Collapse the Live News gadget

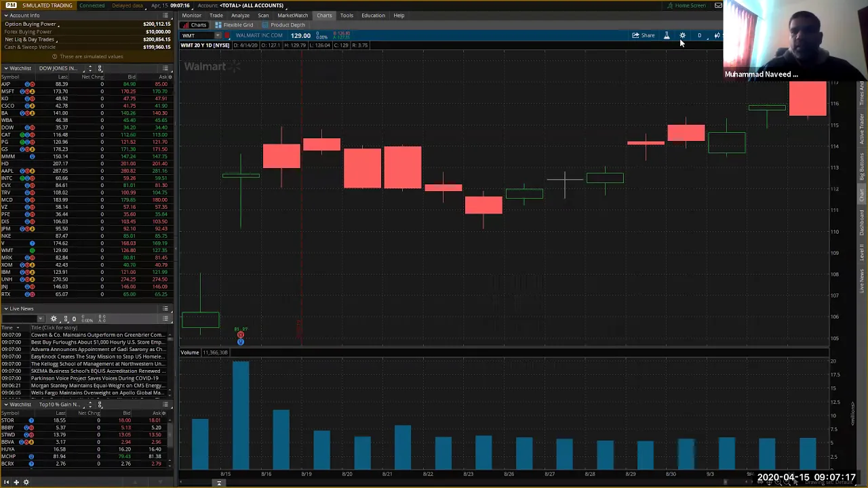[x=5, y=308]
